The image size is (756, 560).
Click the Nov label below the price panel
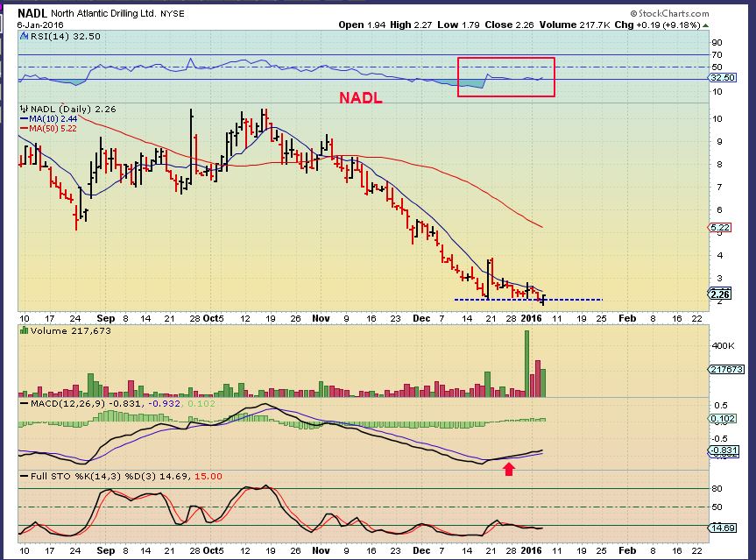click(x=321, y=318)
